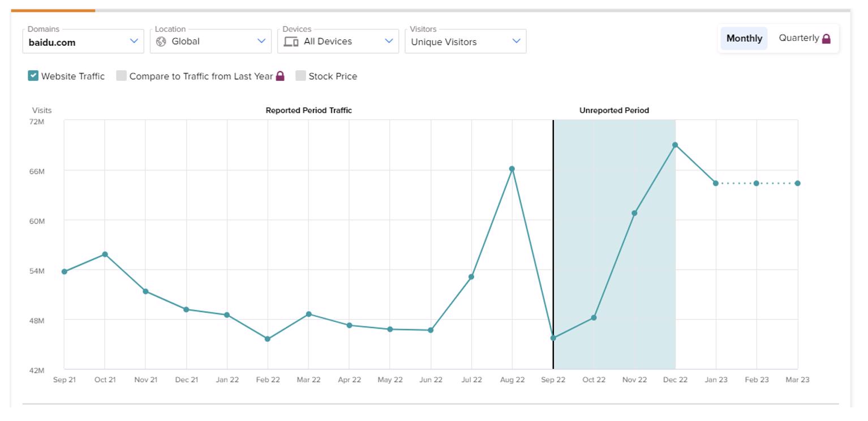868x421 pixels.
Task: Toggle the Website Traffic checkbox
Action: coord(33,76)
